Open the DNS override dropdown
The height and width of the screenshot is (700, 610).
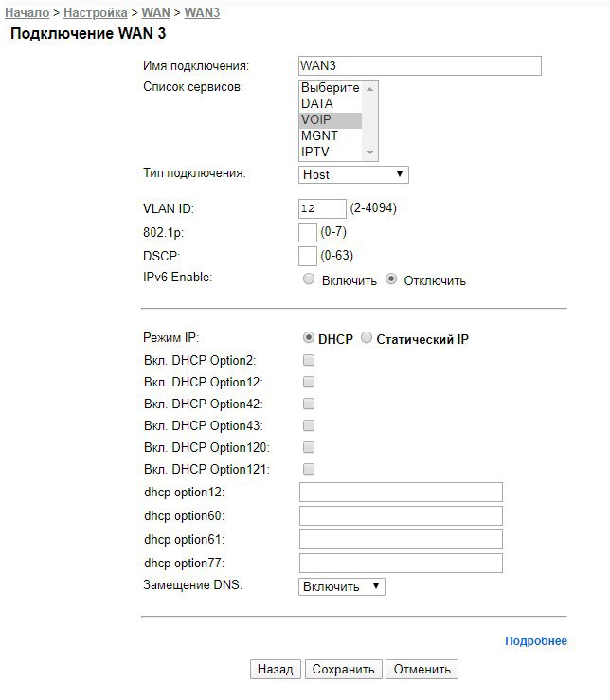click(x=342, y=586)
